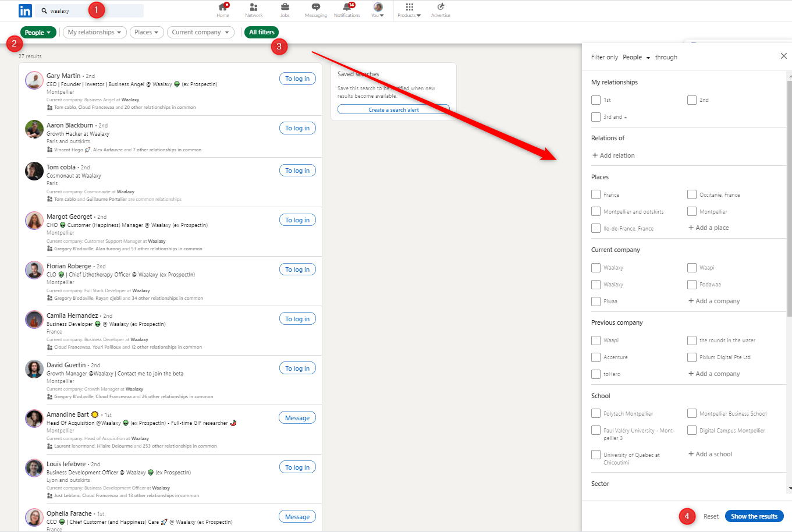Open Tom cobla's profile photo

34,171
